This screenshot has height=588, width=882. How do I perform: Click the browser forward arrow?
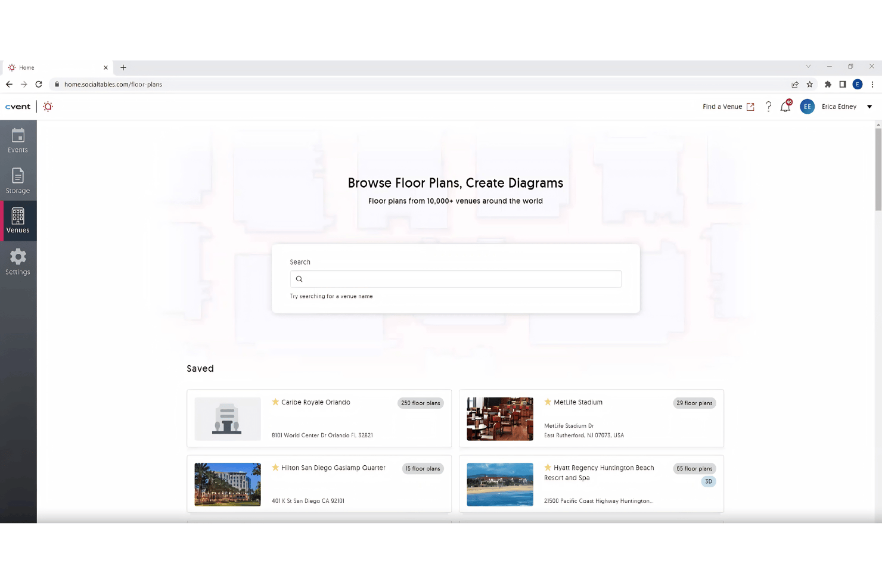(24, 84)
